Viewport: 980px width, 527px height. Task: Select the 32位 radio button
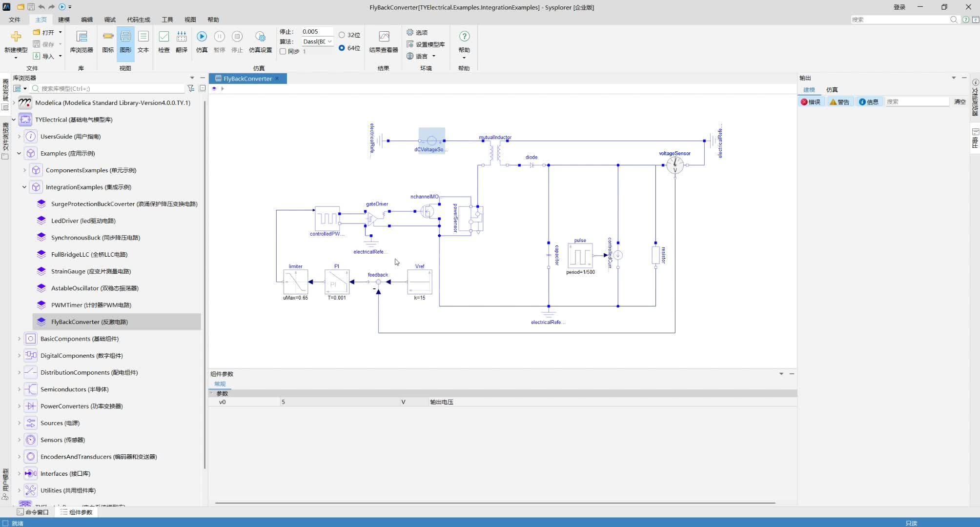click(x=342, y=35)
